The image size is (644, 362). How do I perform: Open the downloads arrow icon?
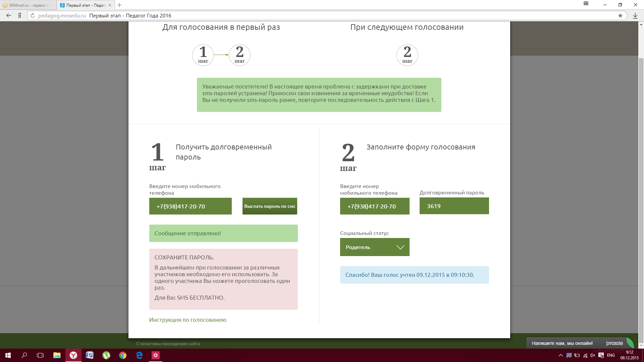635,15
